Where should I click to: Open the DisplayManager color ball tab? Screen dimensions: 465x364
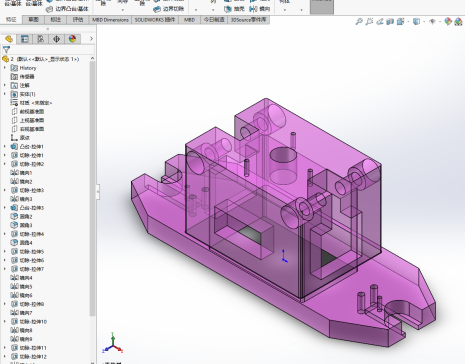click(x=72, y=39)
